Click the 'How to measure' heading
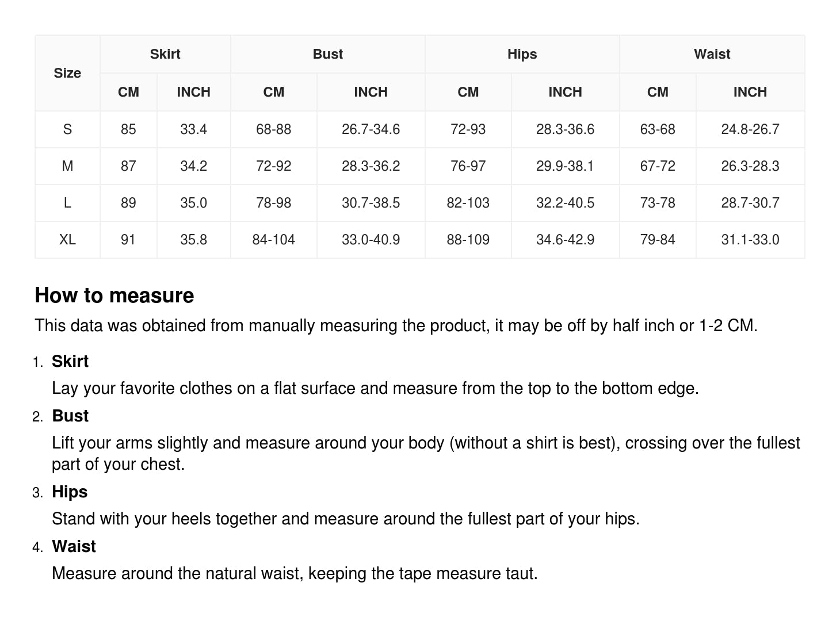 [114, 296]
